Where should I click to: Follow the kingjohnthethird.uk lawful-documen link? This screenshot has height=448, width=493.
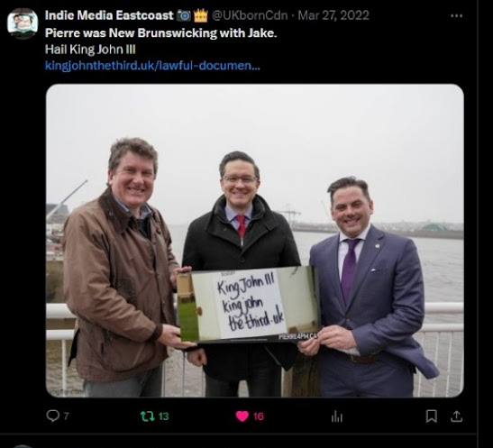pyautogui.click(x=152, y=66)
